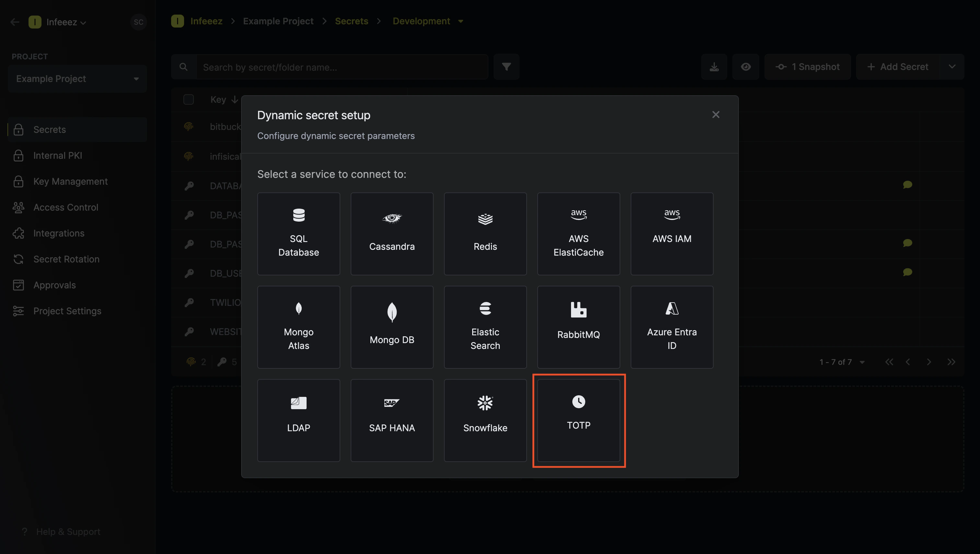The image size is (980, 554).
Task: Click the download secrets icon
Action: click(x=714, y=67)
